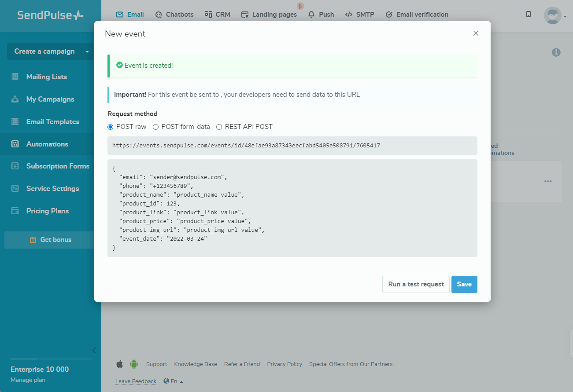Screen dimensions: 573x392
Task: Click the mobile phone icon in header
Action: (529, 15)
